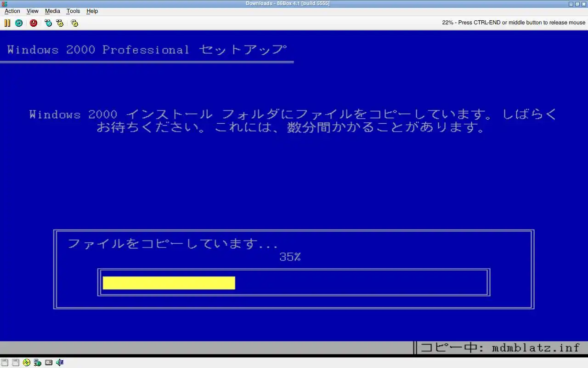Click the ファイルをコピーしています... label
The image size is (588, 368).
pos(173,244)
